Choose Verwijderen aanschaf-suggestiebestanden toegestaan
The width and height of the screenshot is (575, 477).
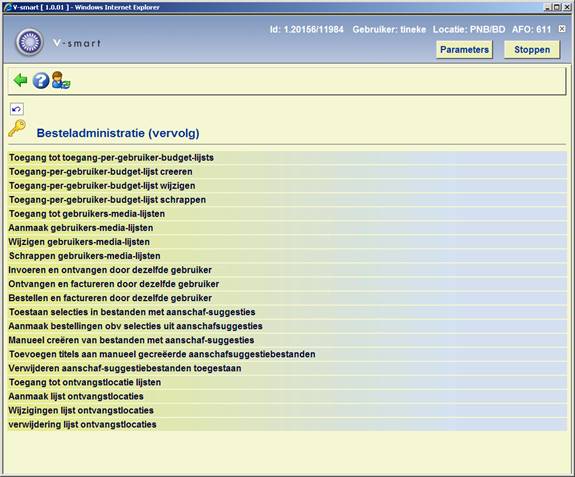[287, 368]
